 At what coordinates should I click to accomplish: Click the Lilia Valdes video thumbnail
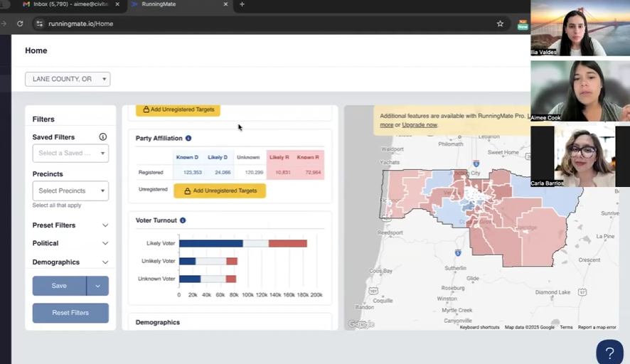point(580,28)
